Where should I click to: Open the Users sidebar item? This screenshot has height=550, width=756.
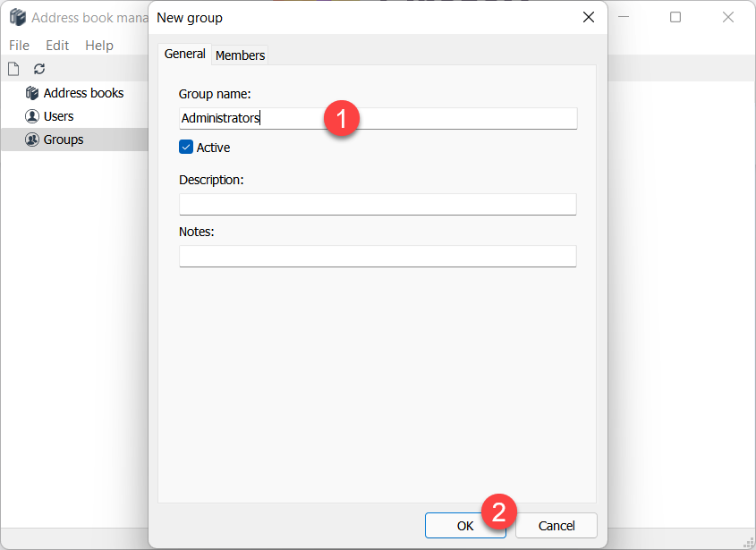click(58, 116)
